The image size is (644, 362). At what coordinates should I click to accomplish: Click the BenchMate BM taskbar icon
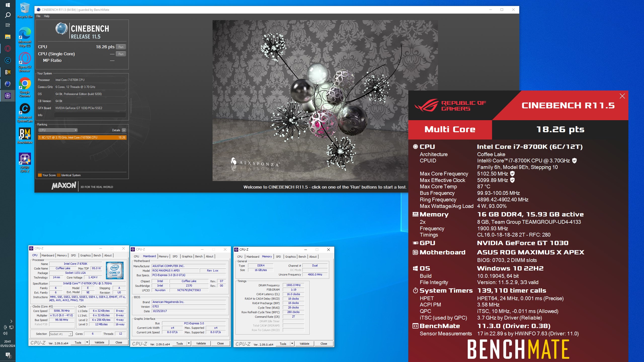(8, 72)
